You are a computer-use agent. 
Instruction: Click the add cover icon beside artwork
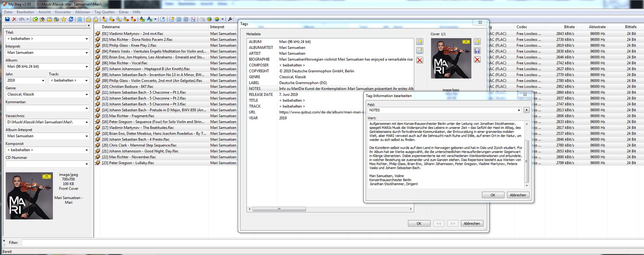coord(477,42)
